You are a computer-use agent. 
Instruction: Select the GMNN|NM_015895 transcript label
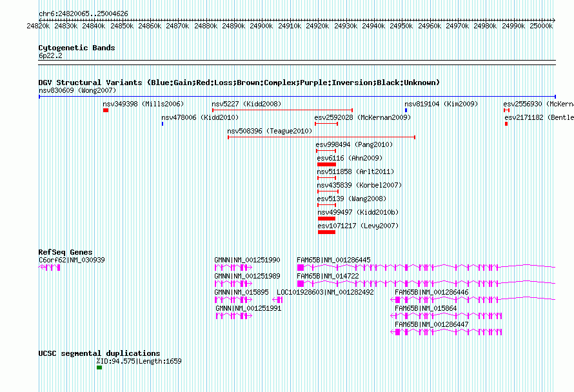pyautogui.click(x=241, y=292)
